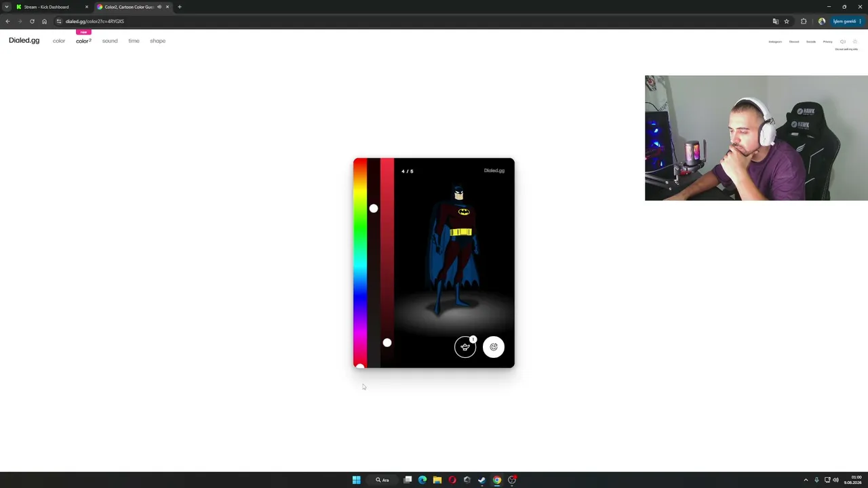868x488 pixels.
Task: View site information for dialed.gg
Action: click(x=59, y=21)
